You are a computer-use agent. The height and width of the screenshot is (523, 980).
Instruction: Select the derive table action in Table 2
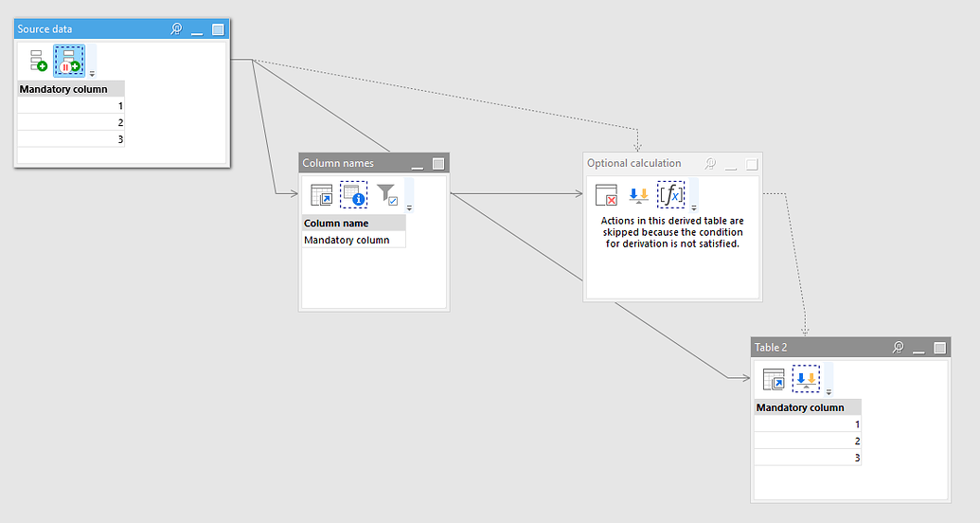(x=774, y=379)
